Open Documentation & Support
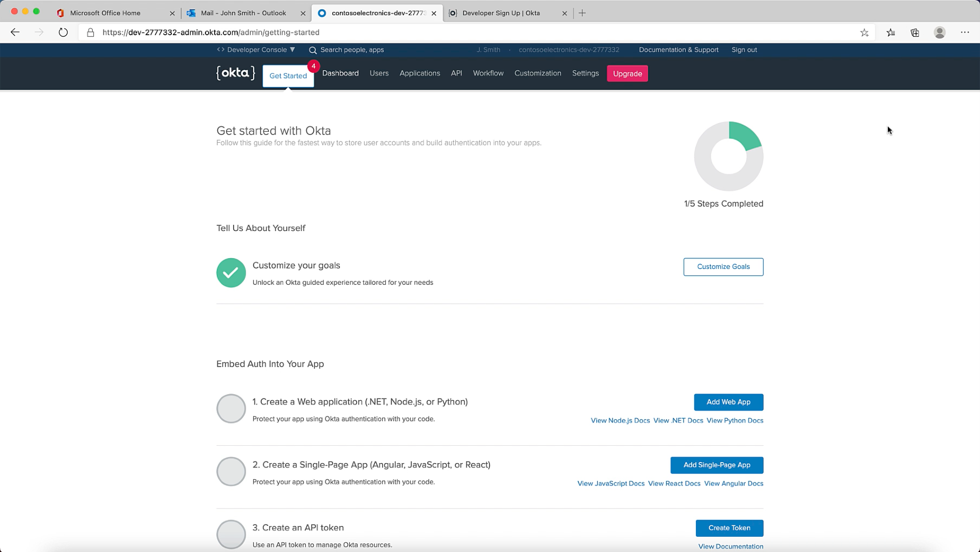Viewport: 980px width, 552px height. (679, 50)
